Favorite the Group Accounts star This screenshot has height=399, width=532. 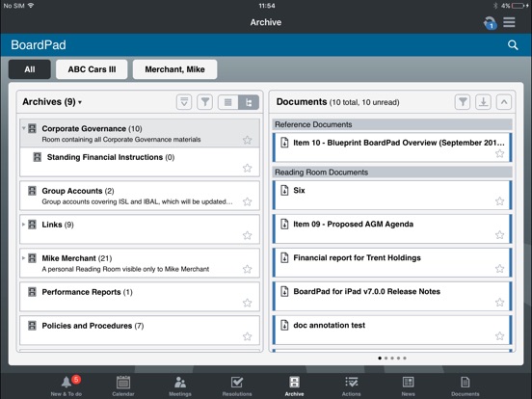[248, 201]
